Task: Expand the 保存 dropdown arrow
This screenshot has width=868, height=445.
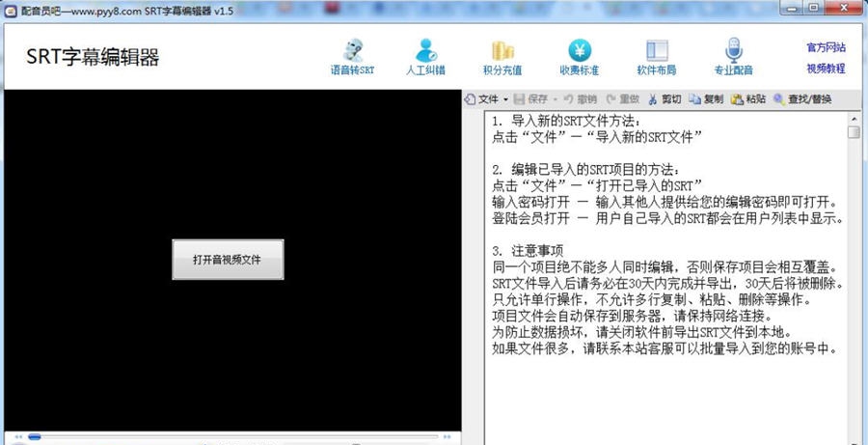Action: pyautogui.click(x=554, y=98)
